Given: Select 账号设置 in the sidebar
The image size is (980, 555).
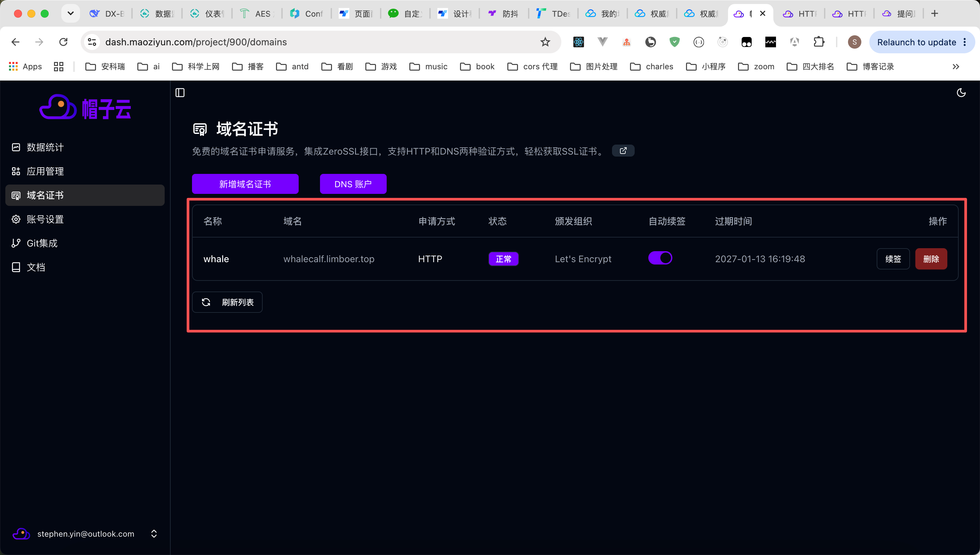Looking at the screenshot, I should [85, 219].
